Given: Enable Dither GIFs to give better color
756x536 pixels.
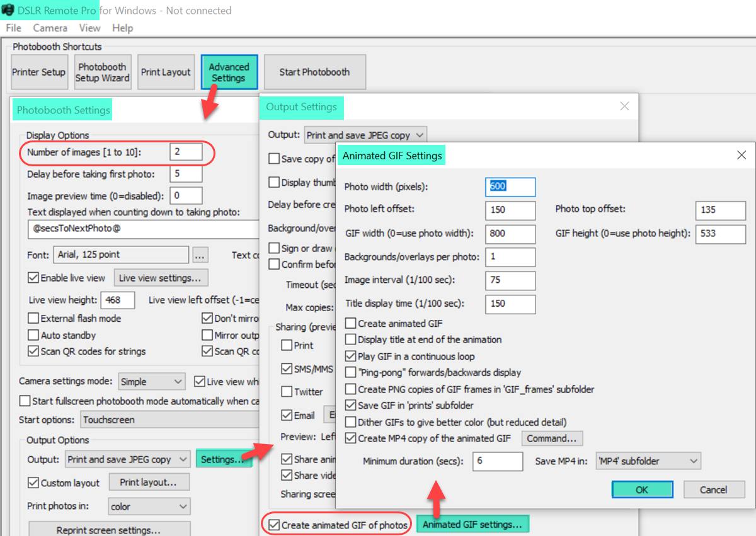Looking at the screenshot, I should [351, 422].
